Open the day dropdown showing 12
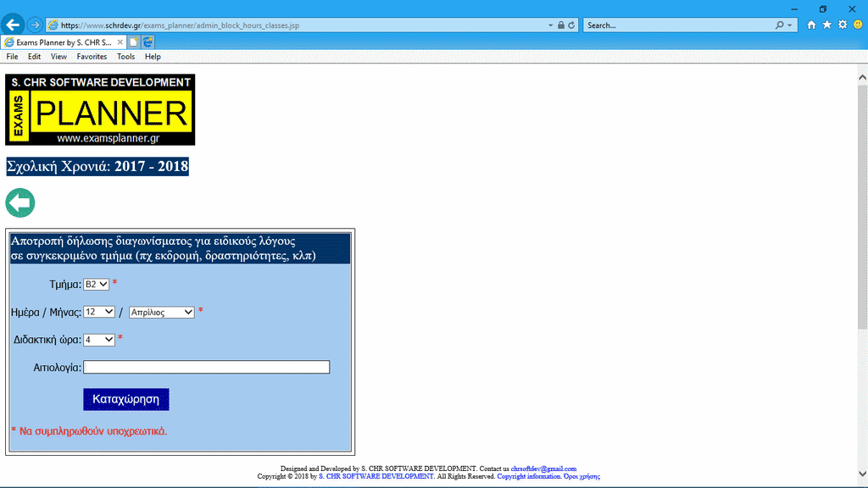 [x=99, y=312]
